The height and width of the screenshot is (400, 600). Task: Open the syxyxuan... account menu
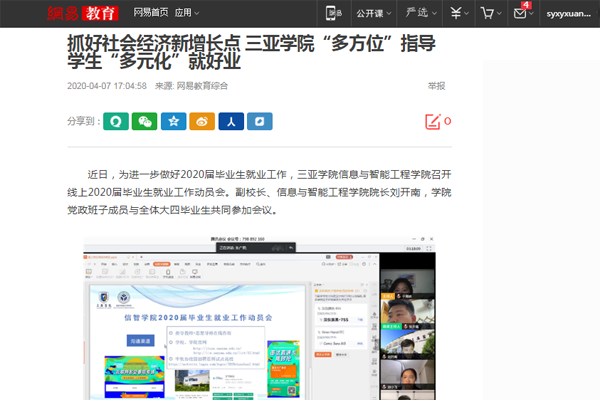pos(568,14)
